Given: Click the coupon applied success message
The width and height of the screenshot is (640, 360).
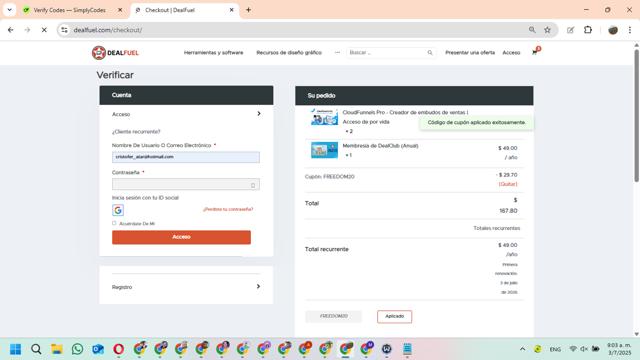Looking at the screenshot, I should pyautogui.click(x=476, y=122).
